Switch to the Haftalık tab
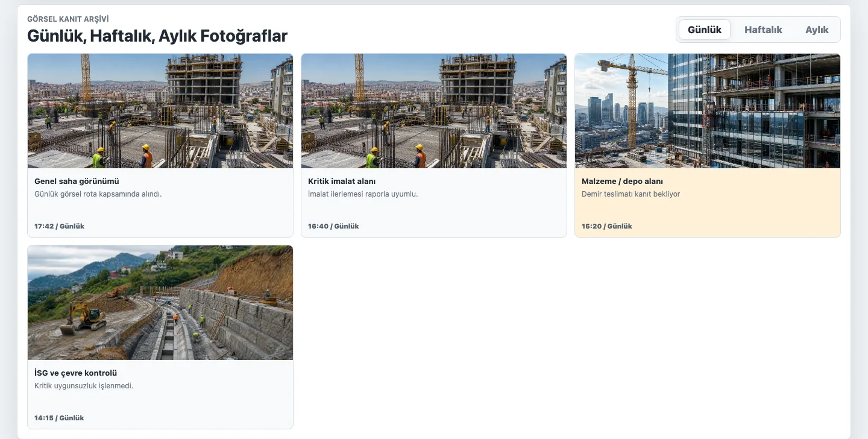 coord(763,30)
